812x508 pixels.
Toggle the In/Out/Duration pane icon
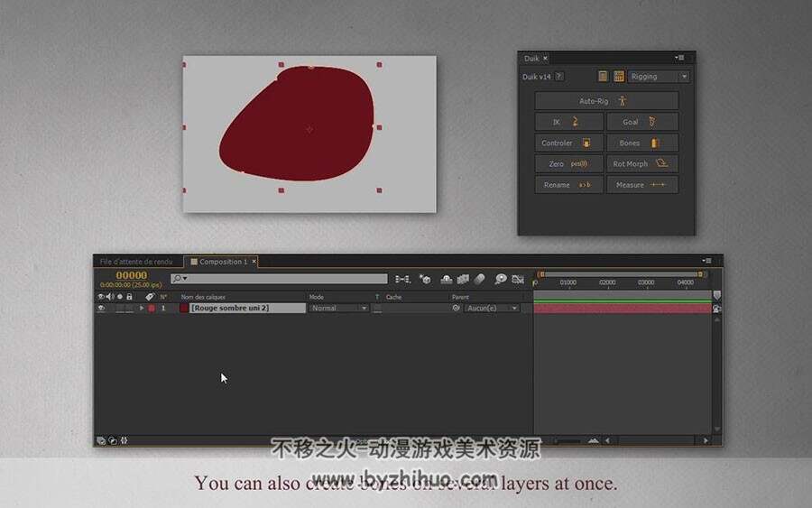pyautogui.click(x=125, y=440)
